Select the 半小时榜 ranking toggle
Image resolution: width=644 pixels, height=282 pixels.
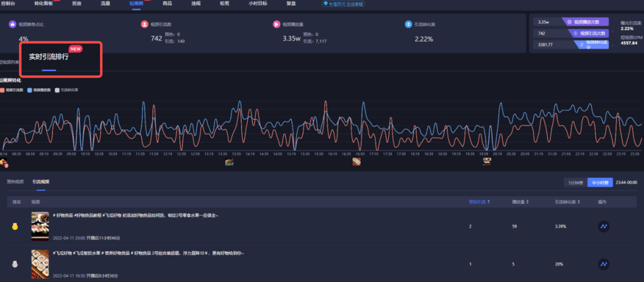(x=600, y=182)
